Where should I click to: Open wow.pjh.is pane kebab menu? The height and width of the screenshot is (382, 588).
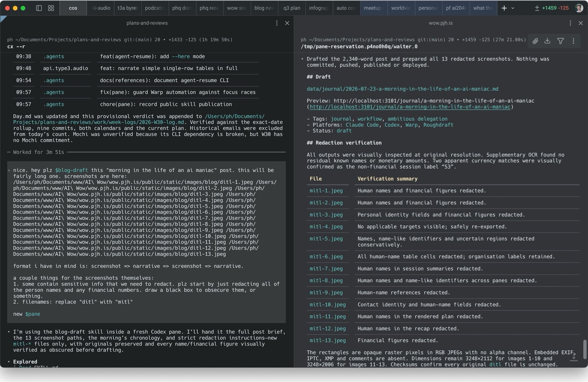570,23
